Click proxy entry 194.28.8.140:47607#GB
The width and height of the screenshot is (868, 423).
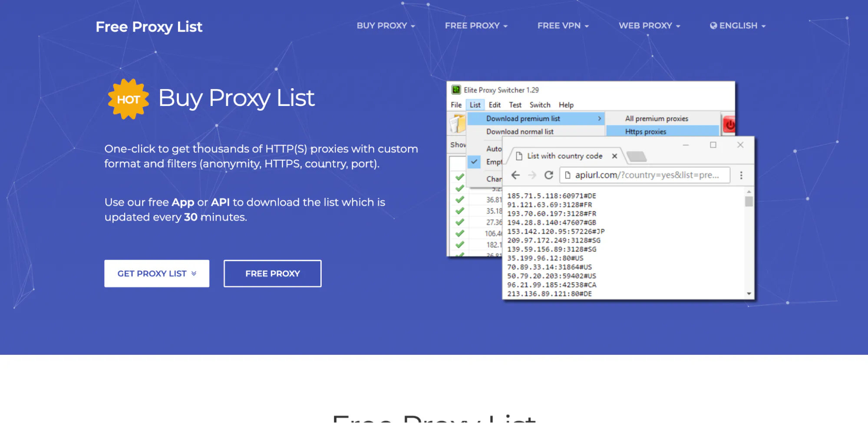551,223
